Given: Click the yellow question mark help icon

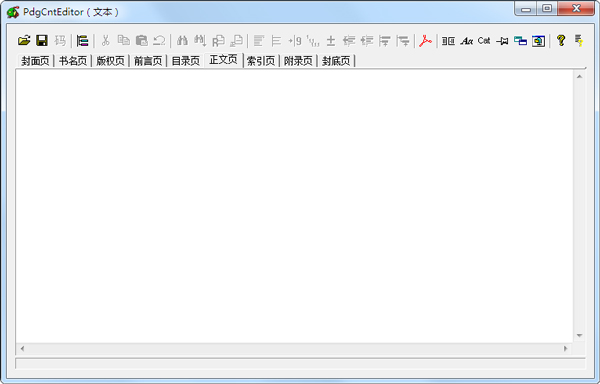Looking at the screenshot, I should 561,41.
